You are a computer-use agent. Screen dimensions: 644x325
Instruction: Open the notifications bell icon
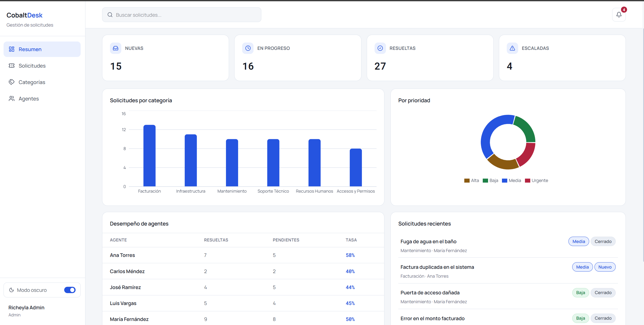(x=619, y=15)
